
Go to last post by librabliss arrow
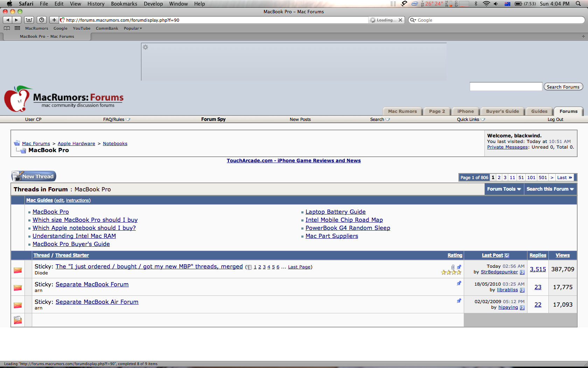point(522,290)
